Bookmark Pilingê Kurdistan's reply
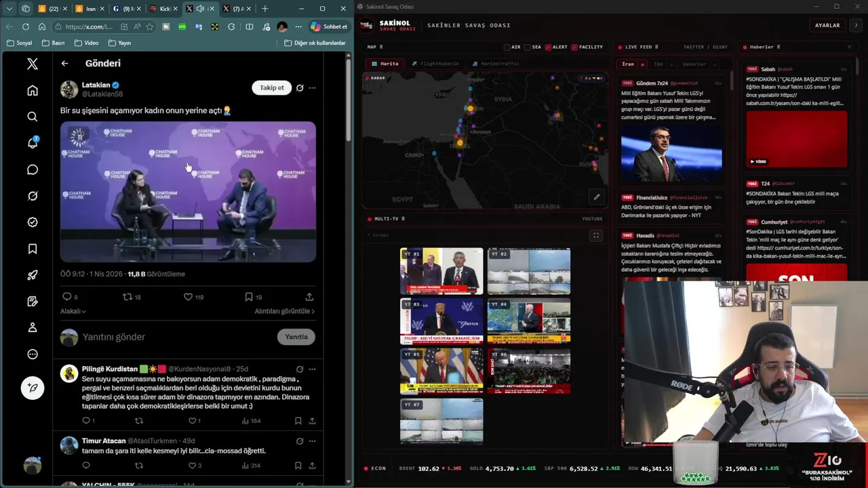 pos(298,421)
